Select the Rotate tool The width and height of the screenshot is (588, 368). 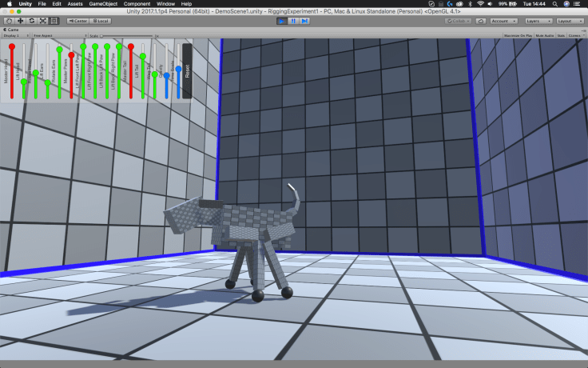(x=31, y=20)
